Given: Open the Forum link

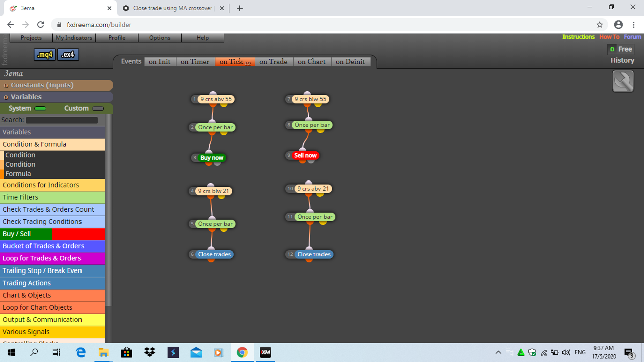Looking at the screenshot, I should [x=632, y=37].
